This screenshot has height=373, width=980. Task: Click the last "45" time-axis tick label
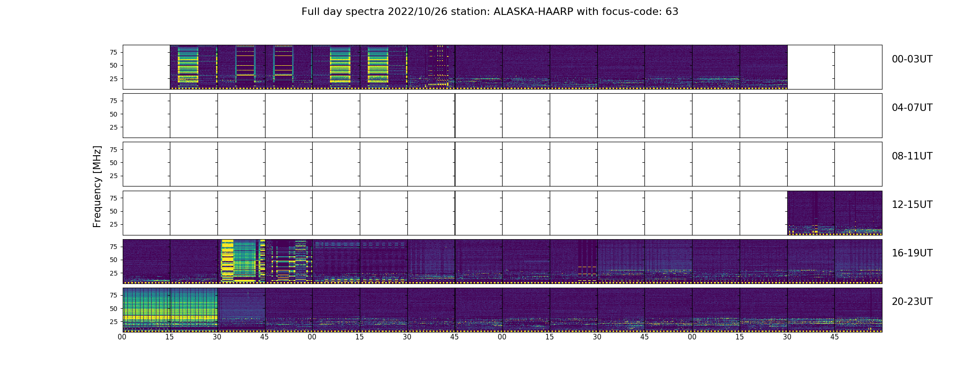[834, 337]
